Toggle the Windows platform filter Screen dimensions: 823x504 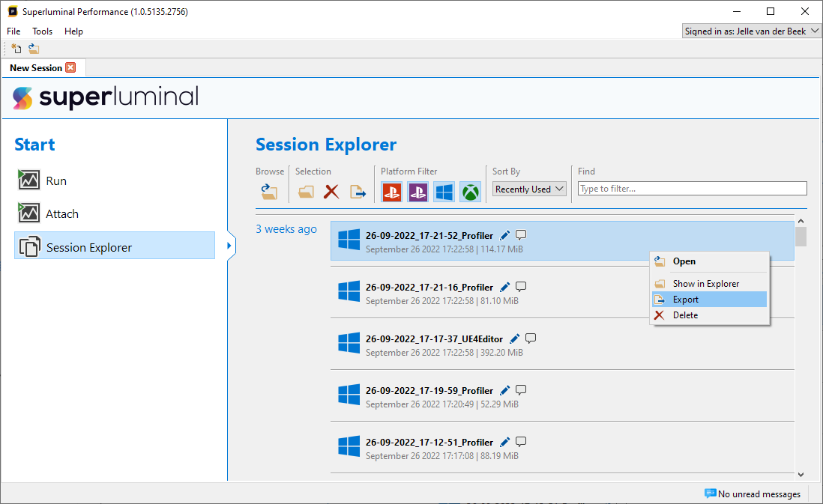point(444,192)
